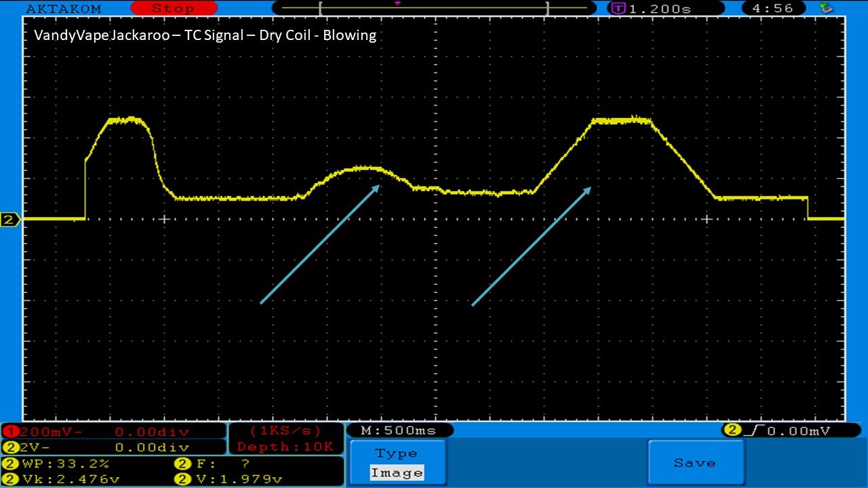Image resolution: width=868 pixels, height=488 pixels.
Task: Click the 4:56 clock display
Action: pos(777,8)
